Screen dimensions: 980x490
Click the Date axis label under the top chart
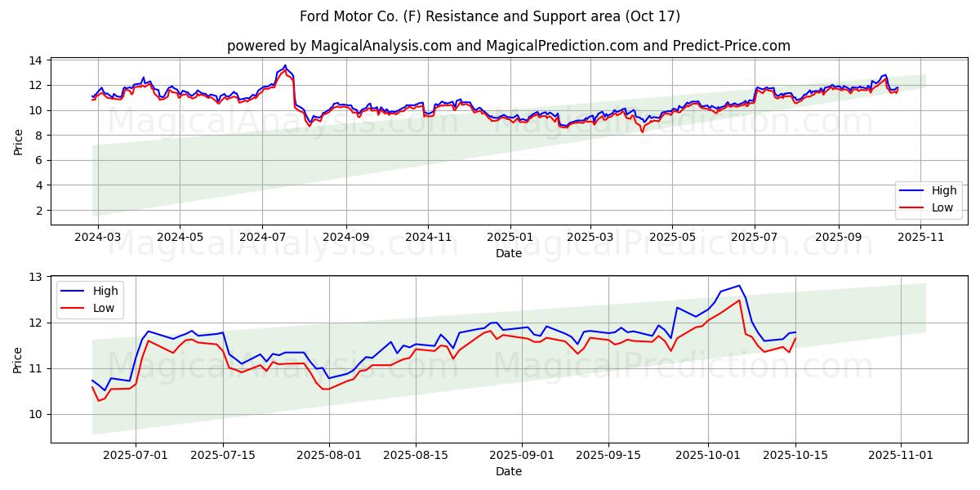click(x=508, y=253)
